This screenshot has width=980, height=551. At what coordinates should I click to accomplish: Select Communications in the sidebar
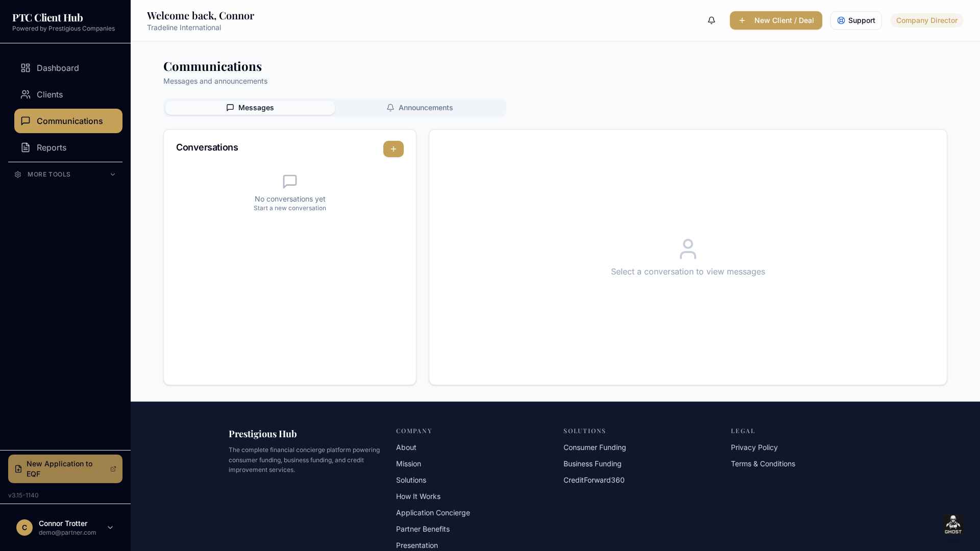coord(68,121)
